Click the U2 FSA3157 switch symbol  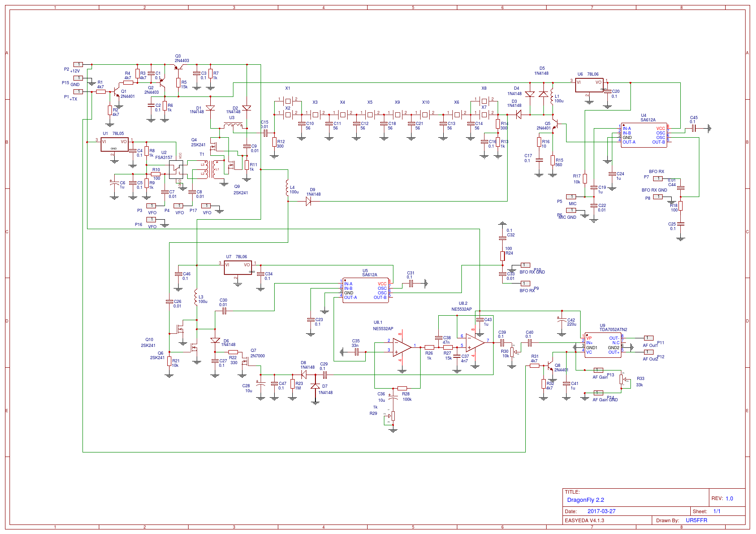coord(176,168)
